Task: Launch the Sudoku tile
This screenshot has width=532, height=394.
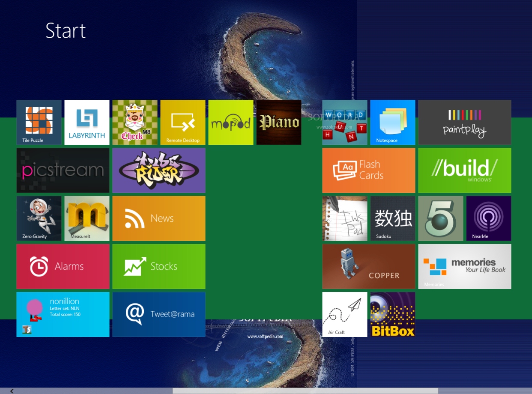Action: [x=393, y=218]
